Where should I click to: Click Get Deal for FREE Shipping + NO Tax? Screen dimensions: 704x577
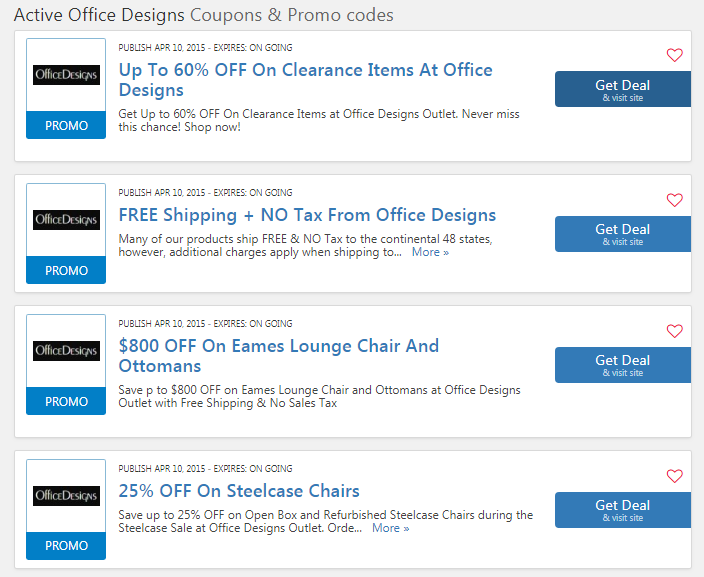tap(623, 234)
